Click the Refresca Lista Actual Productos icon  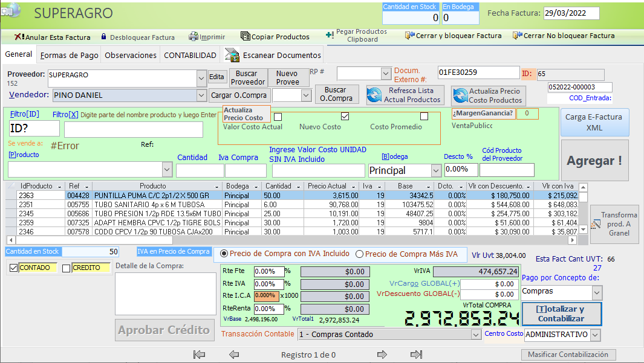point(376,95)
